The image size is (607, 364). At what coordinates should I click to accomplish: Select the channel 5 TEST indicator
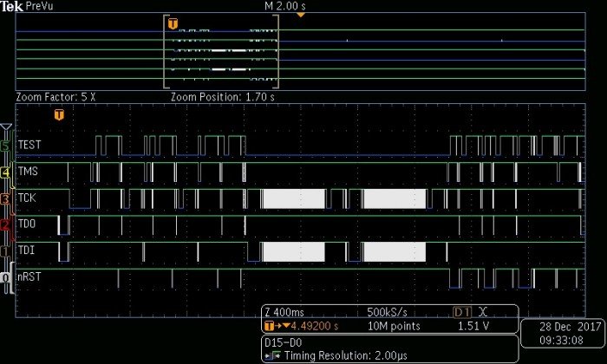7,146
